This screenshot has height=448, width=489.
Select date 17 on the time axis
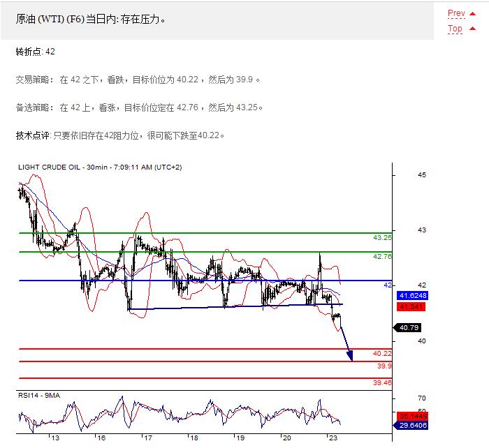coord(148,438)
